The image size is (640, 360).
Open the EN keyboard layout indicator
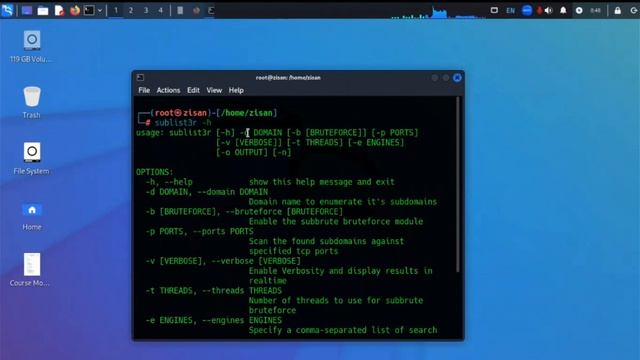coord(510,11)
